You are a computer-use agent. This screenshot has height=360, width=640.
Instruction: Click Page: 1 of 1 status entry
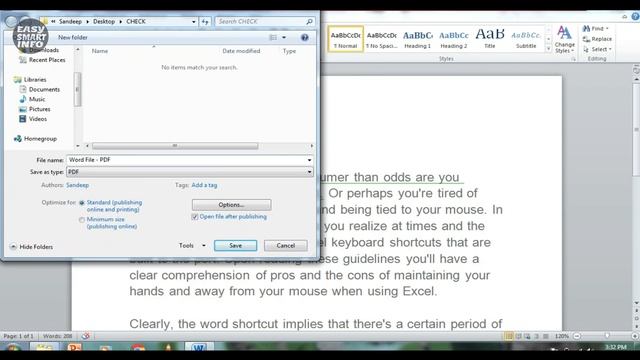coord(18,336)
